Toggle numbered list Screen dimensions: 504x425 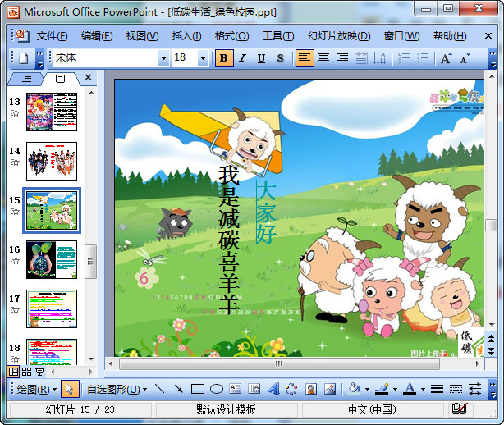[404, 58]
